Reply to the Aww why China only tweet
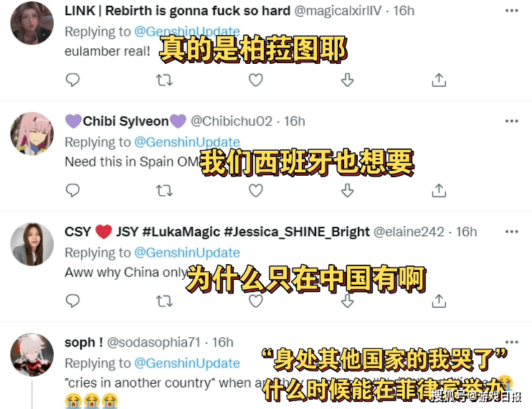 72,301
